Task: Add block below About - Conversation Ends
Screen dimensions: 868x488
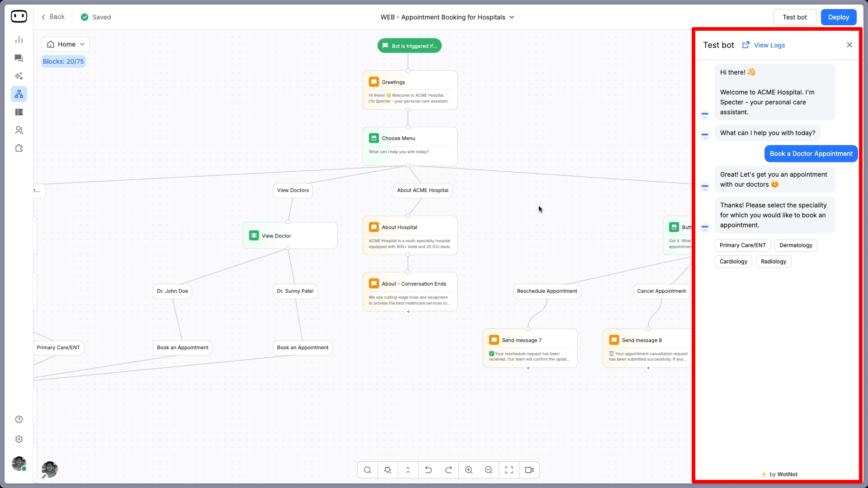Action: pyautogui.click(x=408, y=312)
